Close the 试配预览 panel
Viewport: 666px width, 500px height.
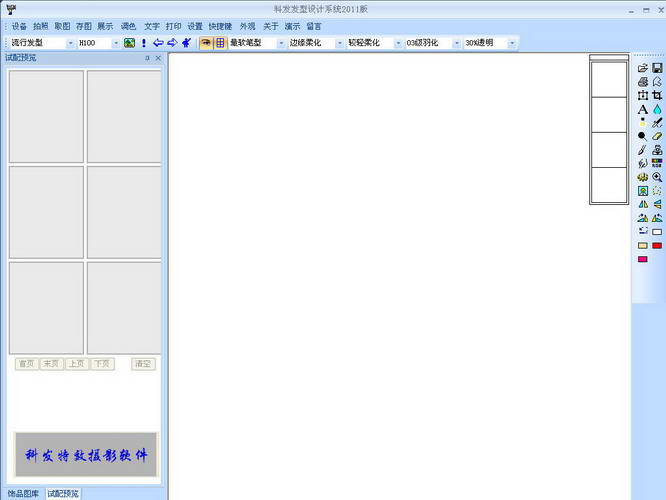[158, 58]
